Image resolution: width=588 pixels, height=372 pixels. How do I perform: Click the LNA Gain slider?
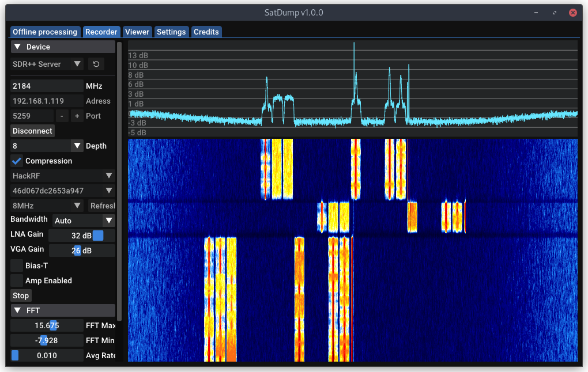82,236
